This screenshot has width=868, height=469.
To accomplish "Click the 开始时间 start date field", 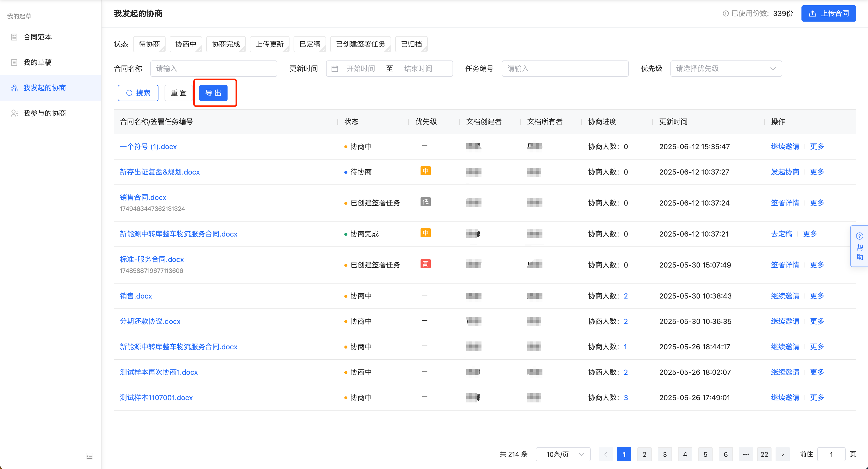I will tap(361, 69).
